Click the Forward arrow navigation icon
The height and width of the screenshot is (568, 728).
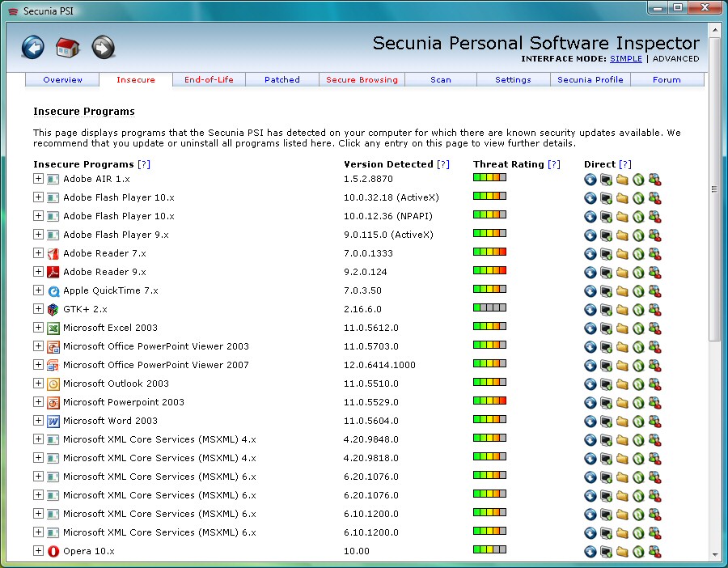click(x=103, y=48)
